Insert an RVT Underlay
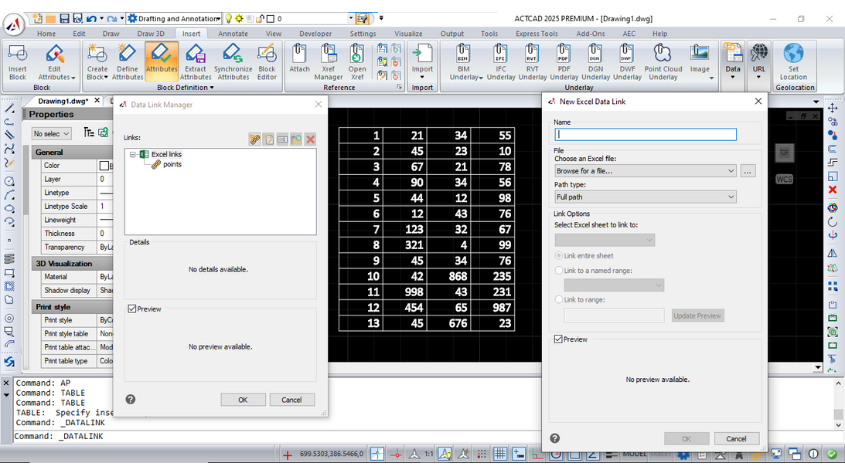The image size is (845, 475). [x=532, y=62]
